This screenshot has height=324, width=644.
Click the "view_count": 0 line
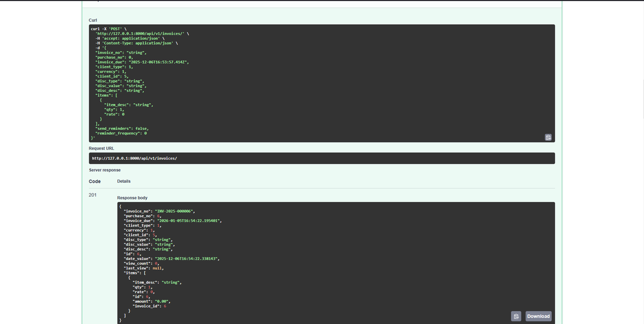142,263
